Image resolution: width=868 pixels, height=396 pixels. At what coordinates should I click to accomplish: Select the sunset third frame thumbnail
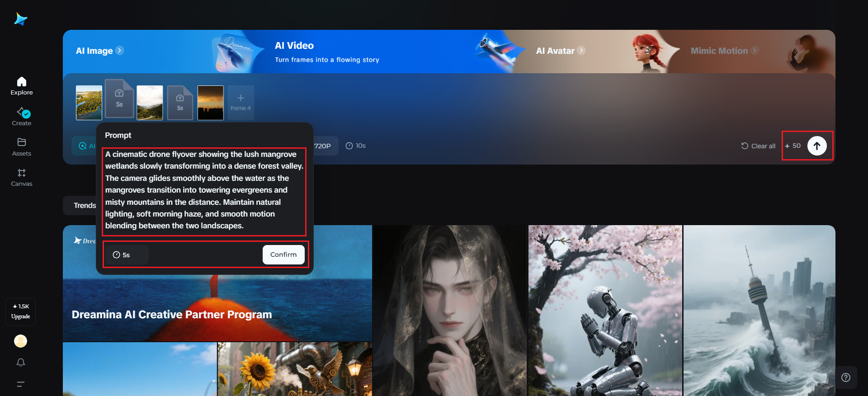pyautogui.click(x=211, y=103)
